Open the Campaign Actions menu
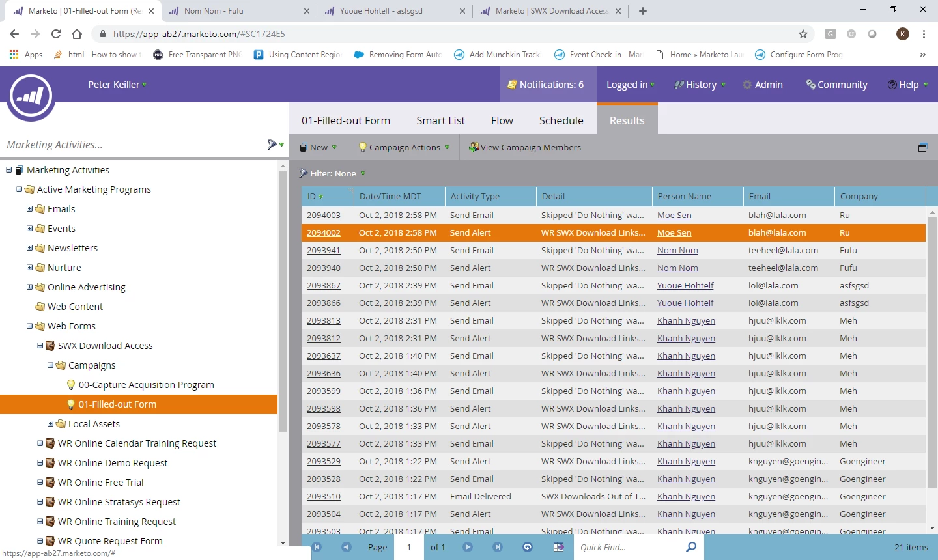The width and height of the screenshot is (938, 560). 404,148
